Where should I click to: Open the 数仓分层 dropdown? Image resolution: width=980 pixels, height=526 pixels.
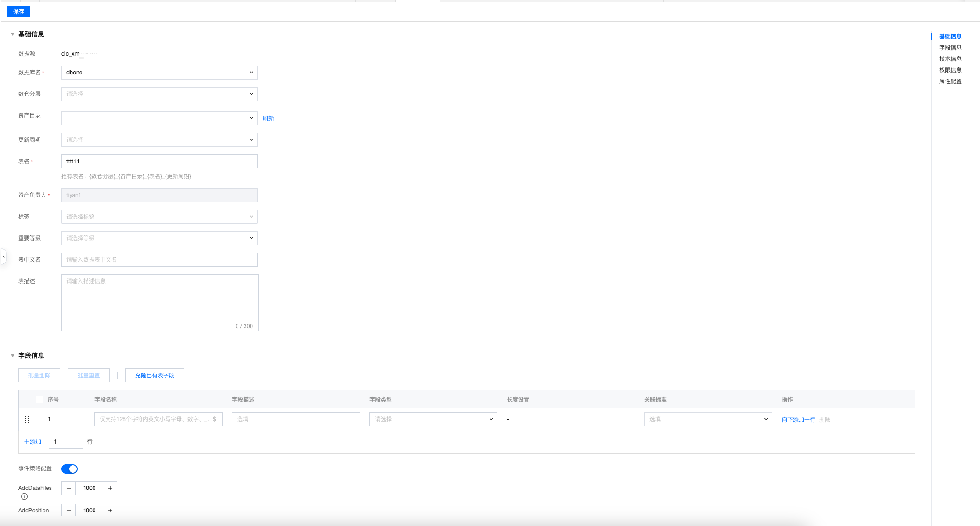point(159,94)
